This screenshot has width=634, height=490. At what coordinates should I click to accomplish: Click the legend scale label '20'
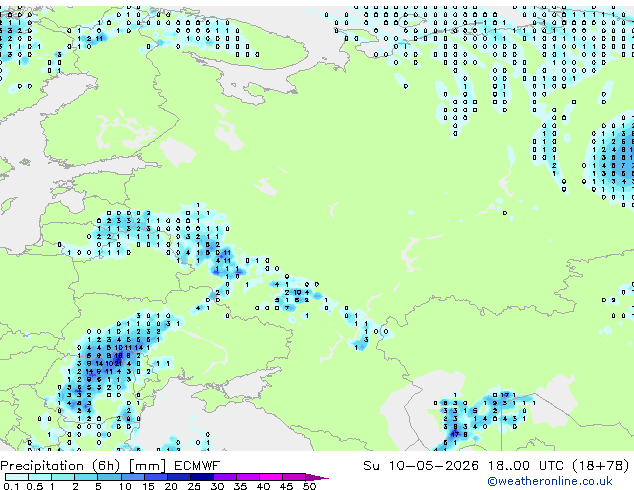pos(171,486)
